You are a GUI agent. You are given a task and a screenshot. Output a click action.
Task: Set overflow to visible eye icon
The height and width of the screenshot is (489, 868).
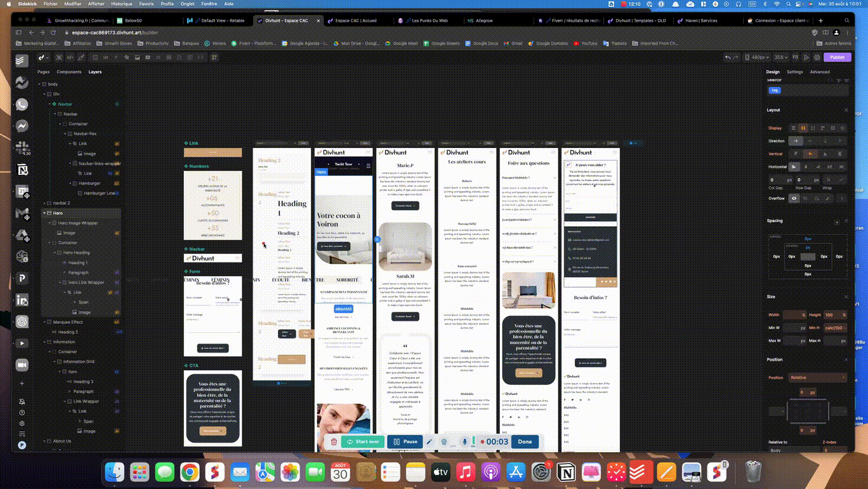click(794, 198)
